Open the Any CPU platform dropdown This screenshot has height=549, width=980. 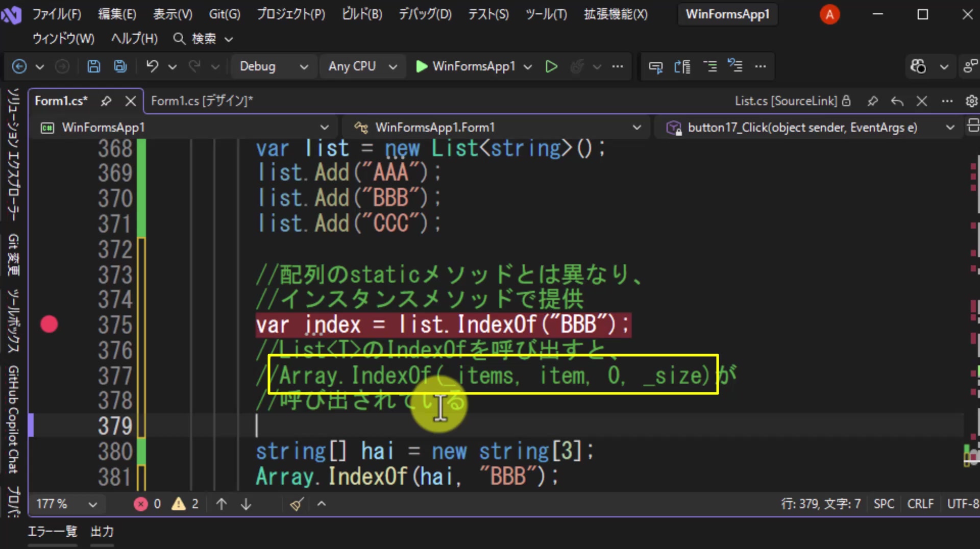(x=362, y=66)
